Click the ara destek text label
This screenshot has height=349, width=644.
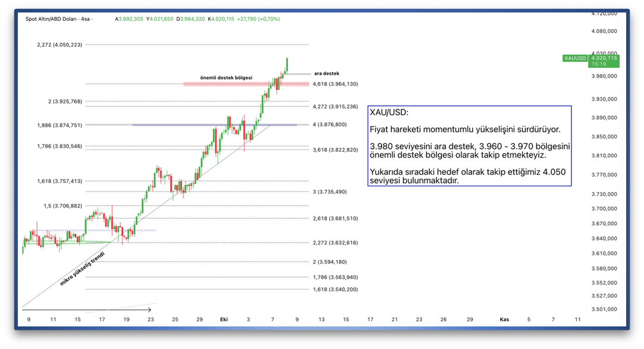[x=326, y=74]
